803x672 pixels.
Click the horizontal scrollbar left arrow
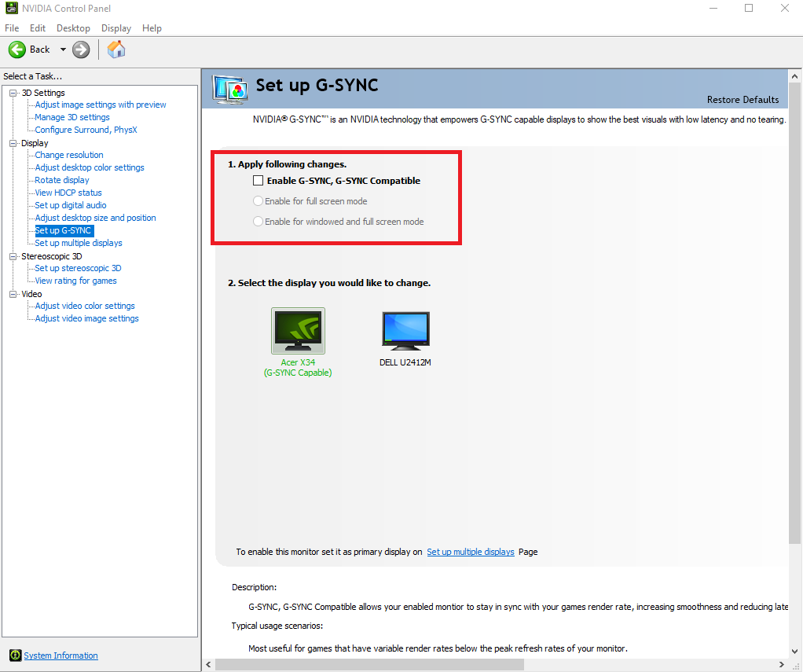tap(208, 664)
